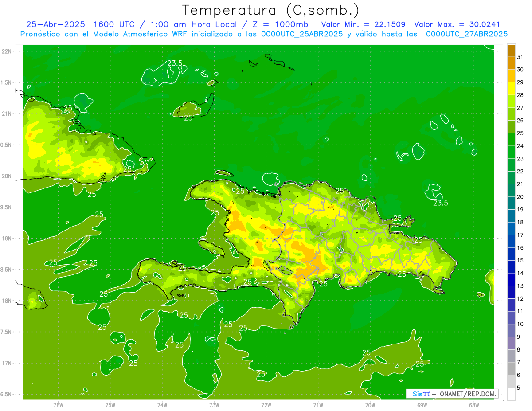
Task: Click the yellow swatch between 28 and 29
Action: [x=511, y=89]
